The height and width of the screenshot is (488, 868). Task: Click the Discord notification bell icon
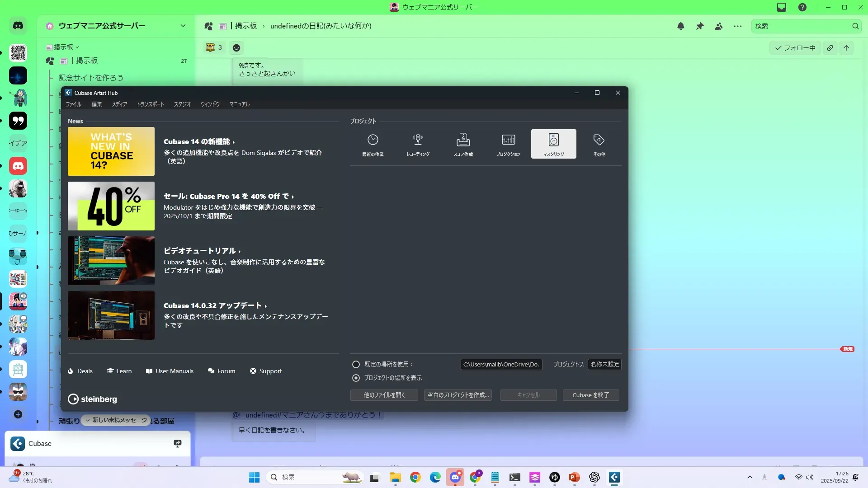tap(680, 26)
